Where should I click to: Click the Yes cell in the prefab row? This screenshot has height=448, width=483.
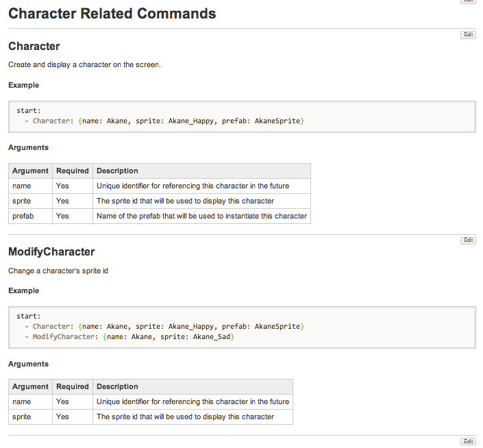pyautogui.click(x=63, y=216)
